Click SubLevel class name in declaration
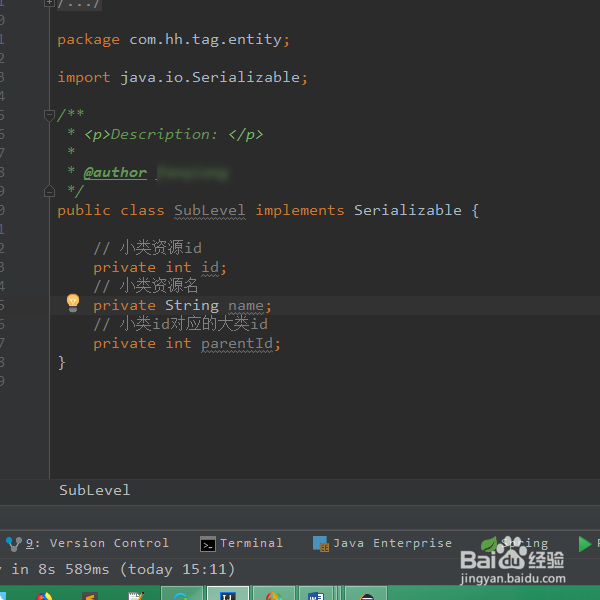The height and width of the screenshot is (600, 600). click(210, 210)
